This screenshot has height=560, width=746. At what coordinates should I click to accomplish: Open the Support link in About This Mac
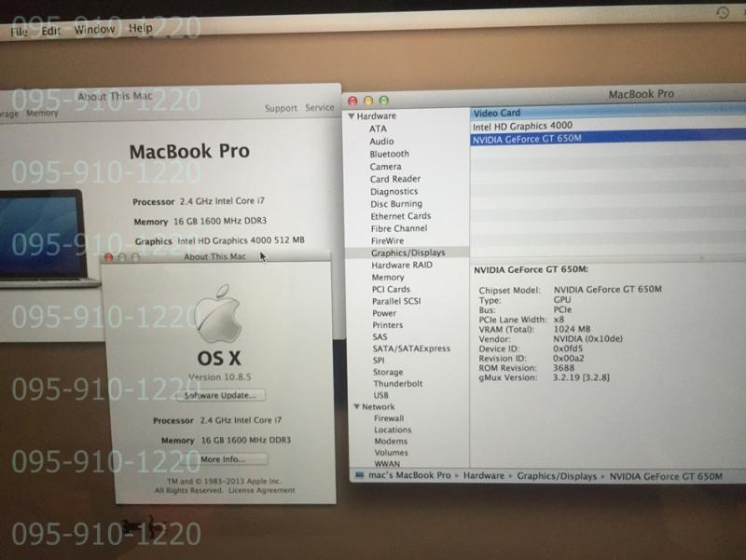click(x=281, y=108)
